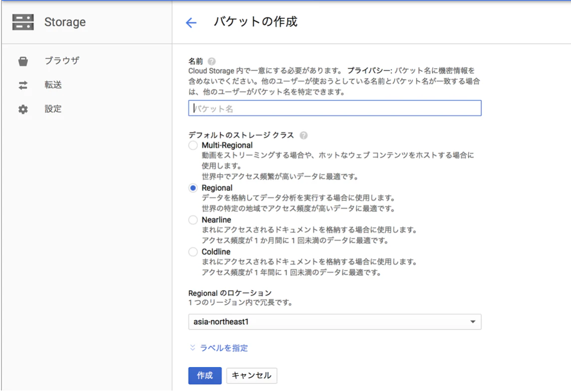Click the Coldline label text
The image size is (571, 392).
click(x=216, y=252)
